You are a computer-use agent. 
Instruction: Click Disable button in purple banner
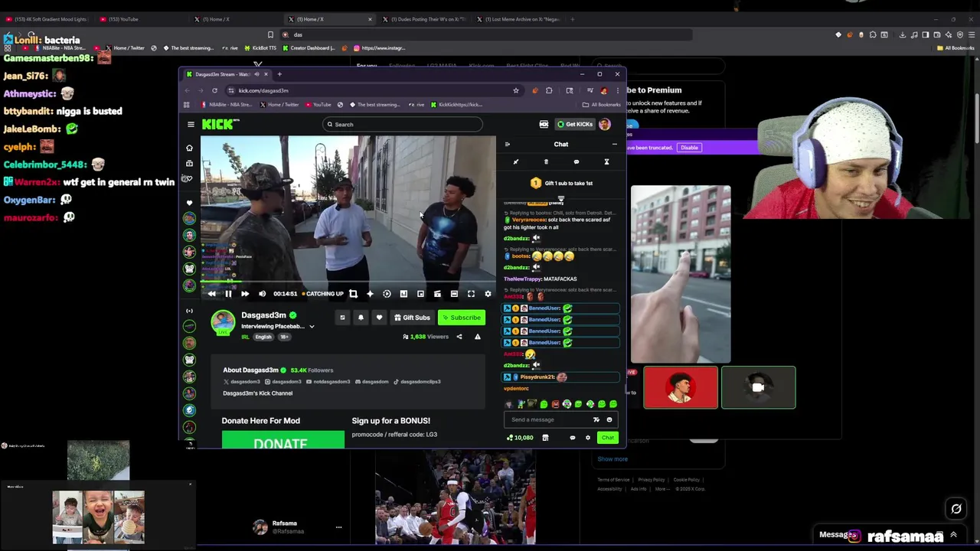(689, 148)
